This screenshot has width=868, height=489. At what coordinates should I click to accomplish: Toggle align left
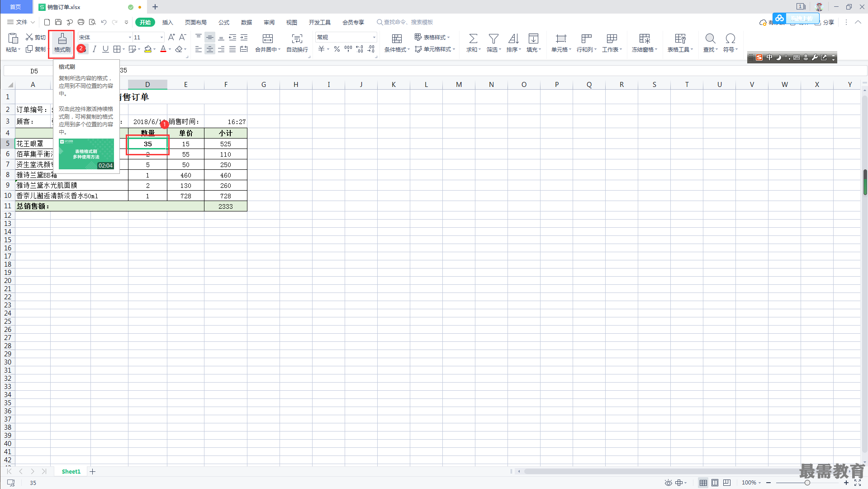coord(199,49)
